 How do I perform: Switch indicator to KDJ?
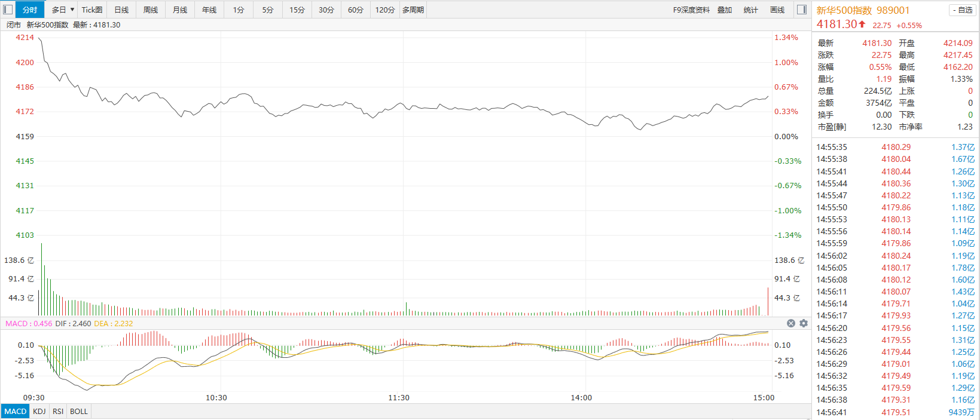[x=39, y=411]
